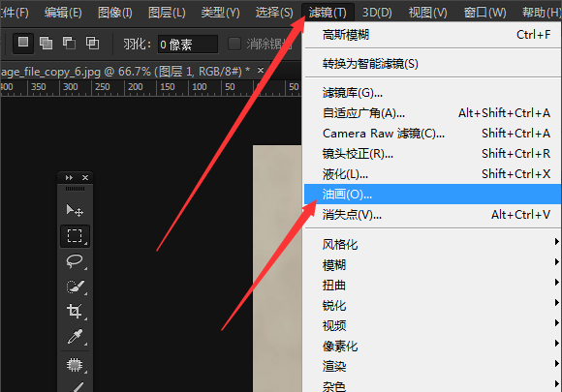The image size is (562, 392).
Task: Close the image_file_copy_6.jpg document tab
Action: coord(261,71)
